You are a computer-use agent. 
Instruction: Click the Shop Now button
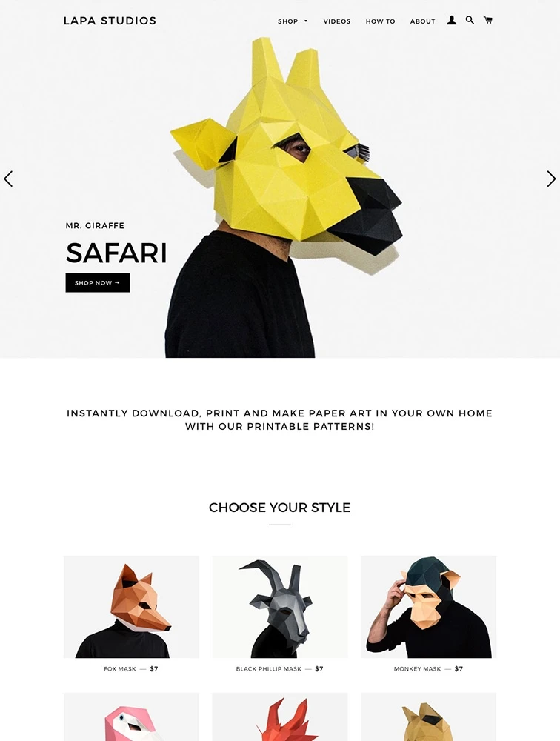(x=97, y=282)
